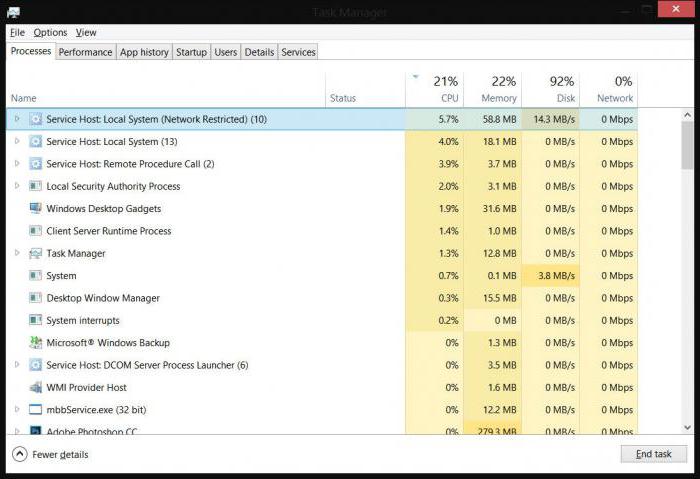Collapse view with Fewer details arrow
The image size is (700, 479).
[20, 454]
